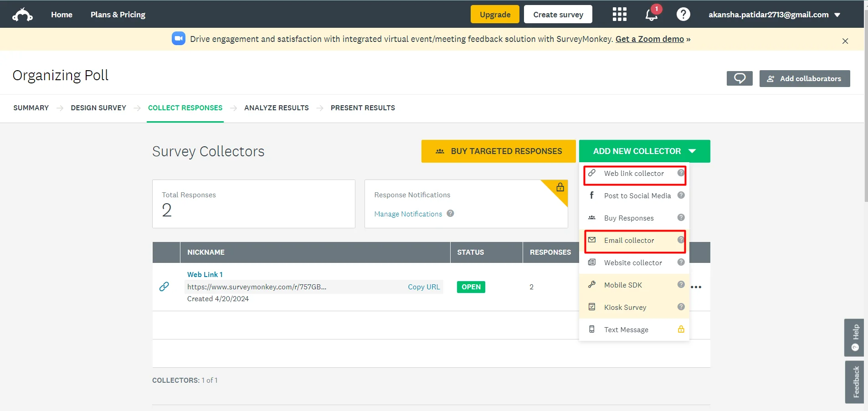Choose Email collector option

point(634,241)
